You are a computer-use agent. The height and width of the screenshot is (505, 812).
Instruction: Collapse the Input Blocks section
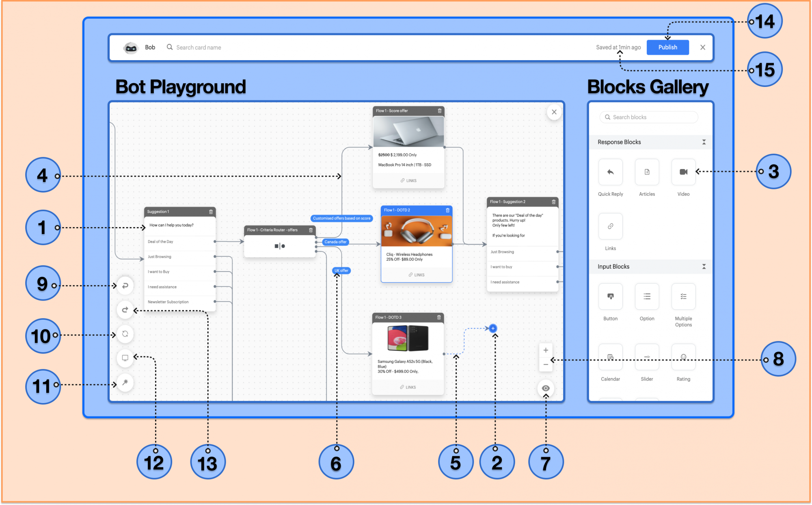pos(704,267)
